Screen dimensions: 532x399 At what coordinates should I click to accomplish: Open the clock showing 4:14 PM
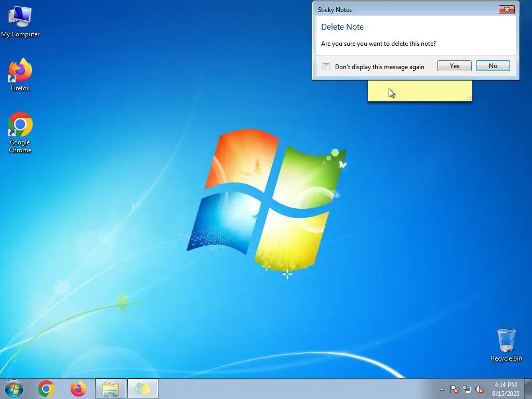[506, 389]
